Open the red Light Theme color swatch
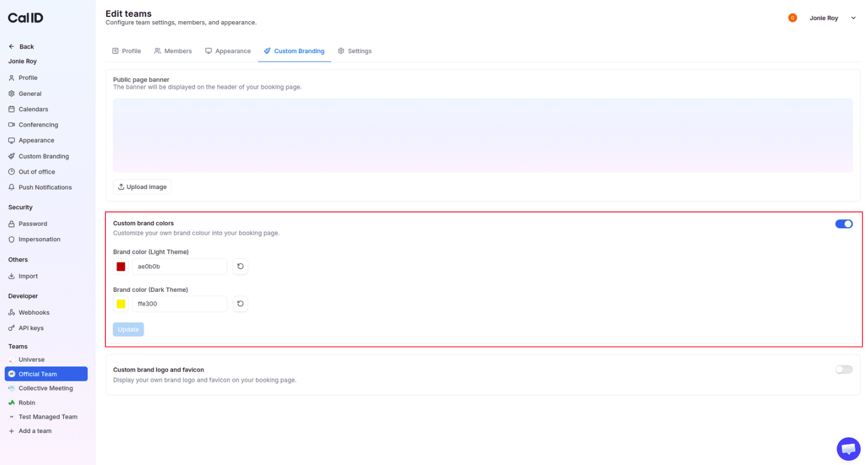 point(121,266)
